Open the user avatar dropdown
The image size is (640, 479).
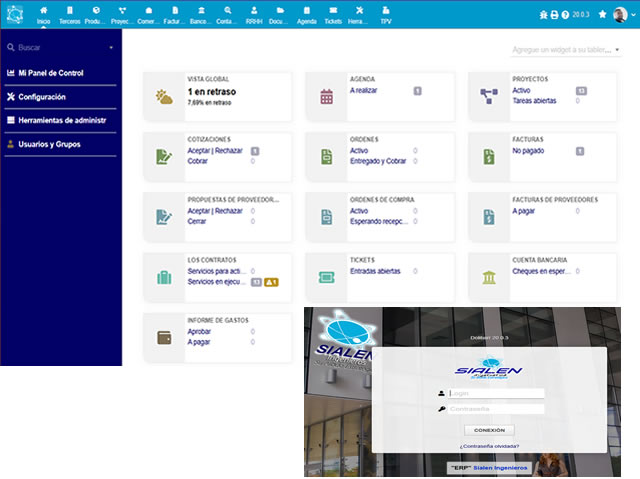(622, 14)
